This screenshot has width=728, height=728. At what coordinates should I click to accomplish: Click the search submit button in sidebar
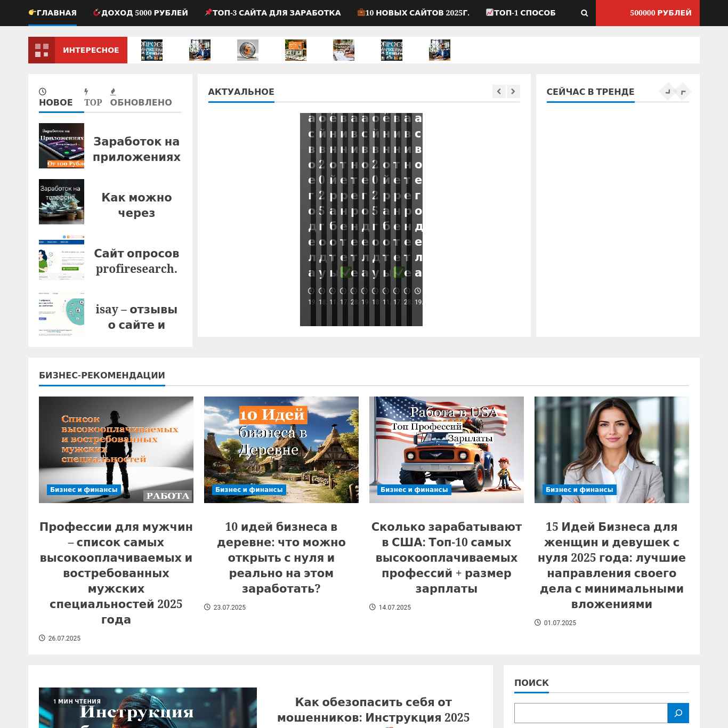678,713
